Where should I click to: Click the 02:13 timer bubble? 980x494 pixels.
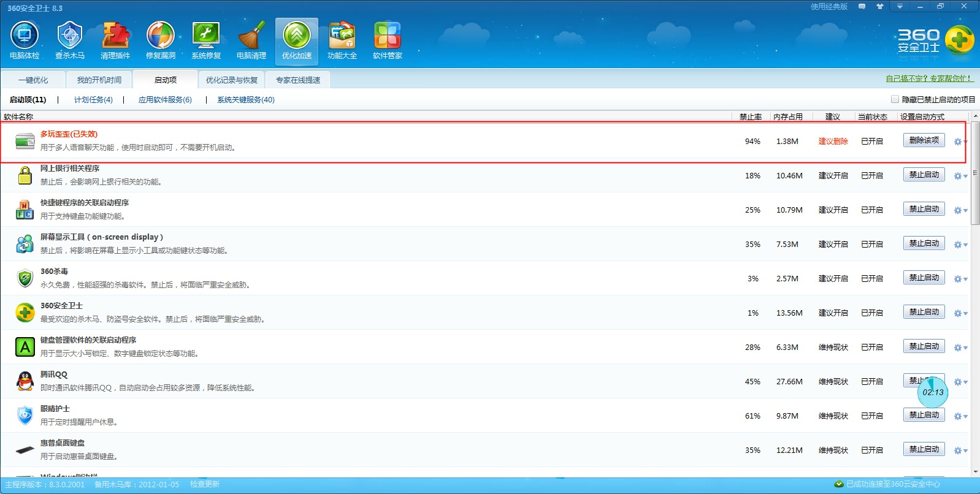pyautogui.click(x=933, y=392)
